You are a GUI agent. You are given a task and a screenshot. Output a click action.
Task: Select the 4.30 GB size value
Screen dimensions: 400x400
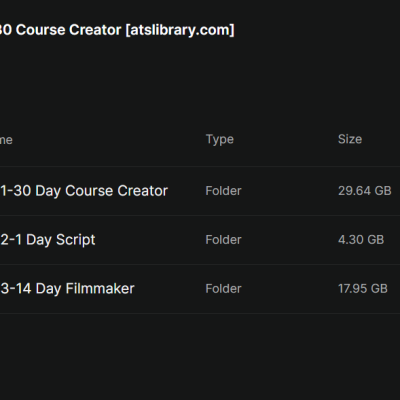361,240
